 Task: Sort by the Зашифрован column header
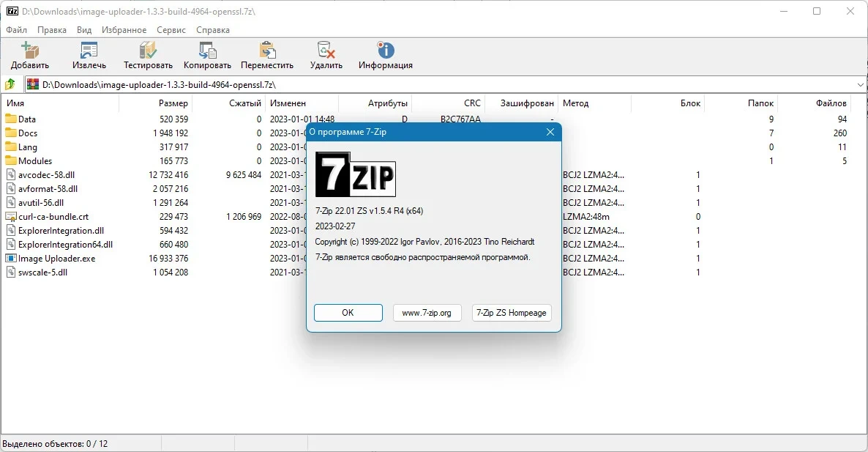pos(522,103)
